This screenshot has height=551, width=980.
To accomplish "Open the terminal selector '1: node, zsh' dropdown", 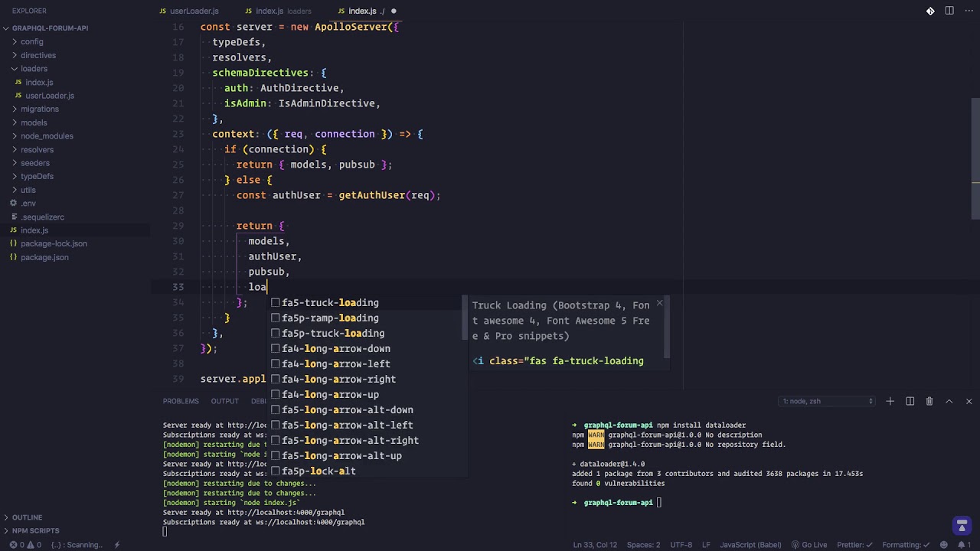I will tap(828, 401).
